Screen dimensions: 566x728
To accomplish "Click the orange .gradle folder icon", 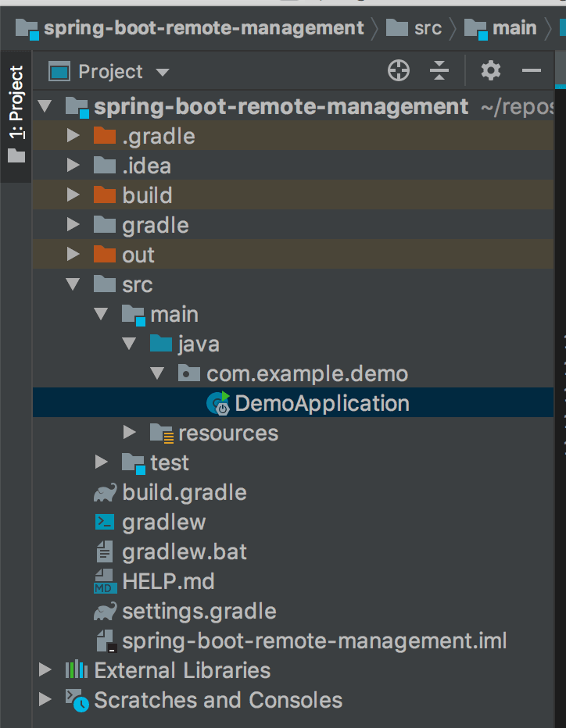I will [x=105, y=136].
